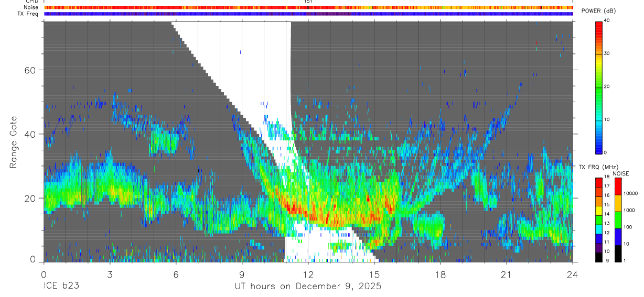This screenshot has width=644, height=297.
Task: Click the TX FRQ (MHz) legend title
Action: pos(598,167)
